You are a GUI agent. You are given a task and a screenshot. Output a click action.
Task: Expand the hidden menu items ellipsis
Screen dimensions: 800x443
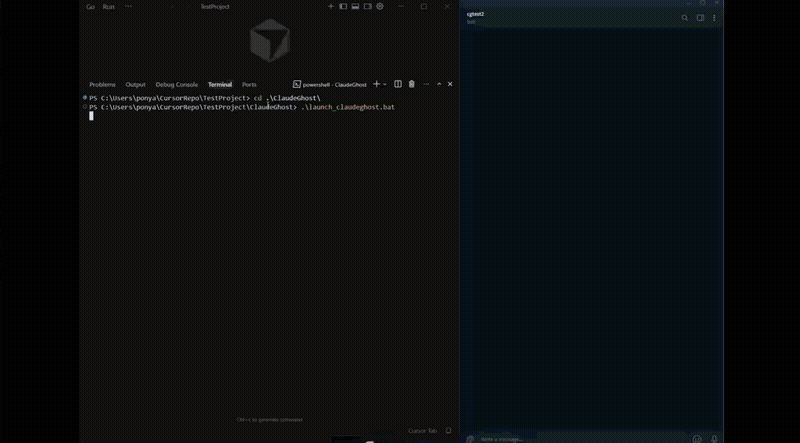[128, 7]
